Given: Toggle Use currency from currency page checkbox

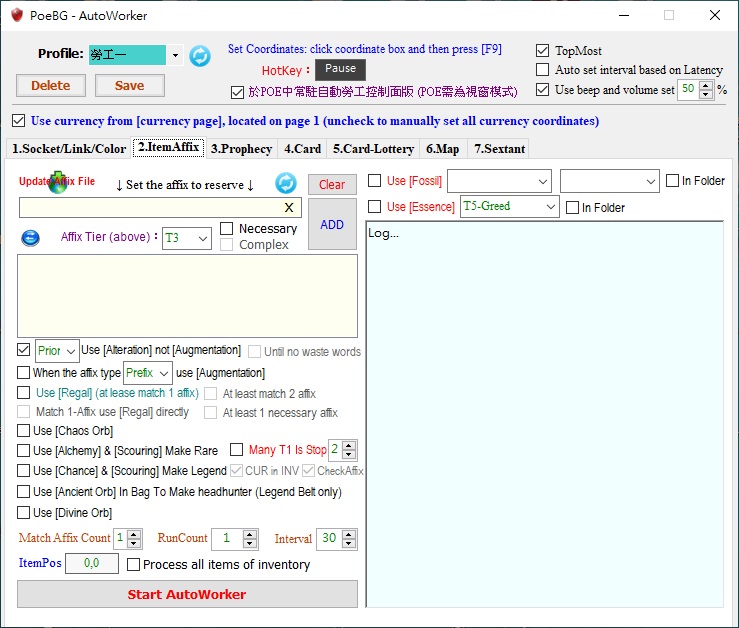Looking at the screenshot, I should [x=18, y=121].
